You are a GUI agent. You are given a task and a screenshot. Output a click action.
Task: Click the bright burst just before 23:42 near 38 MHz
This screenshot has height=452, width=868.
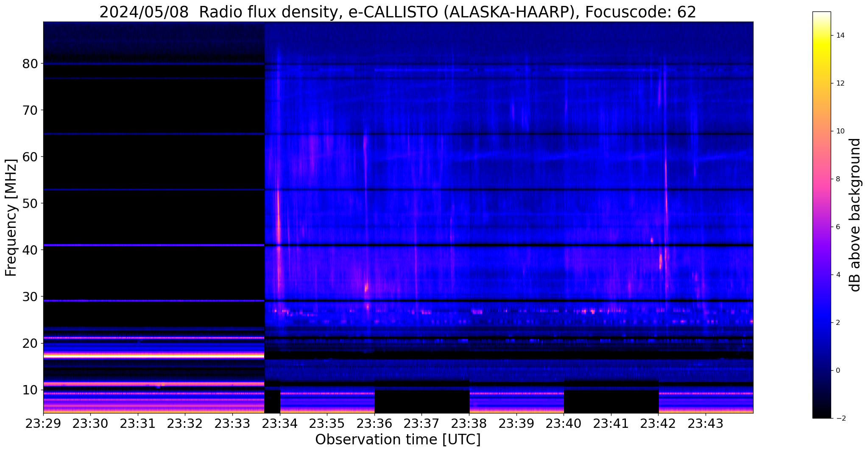pos(661,262)
